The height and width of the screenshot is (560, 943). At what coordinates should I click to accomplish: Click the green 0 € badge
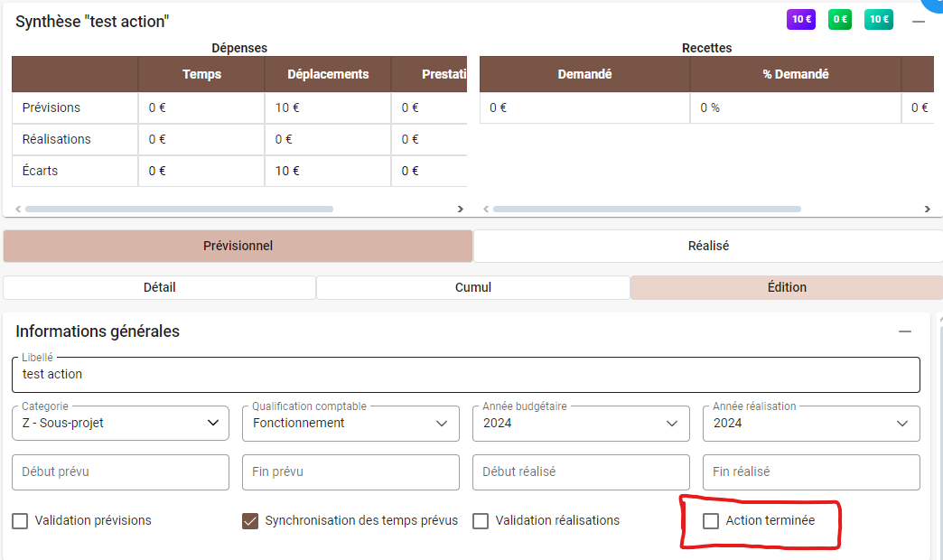point(840,20)
